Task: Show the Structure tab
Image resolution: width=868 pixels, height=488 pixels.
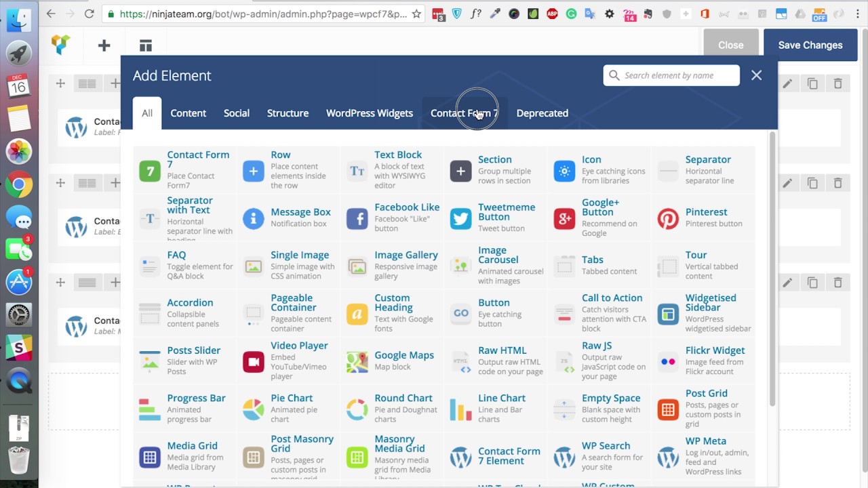Action: point(288,113)
